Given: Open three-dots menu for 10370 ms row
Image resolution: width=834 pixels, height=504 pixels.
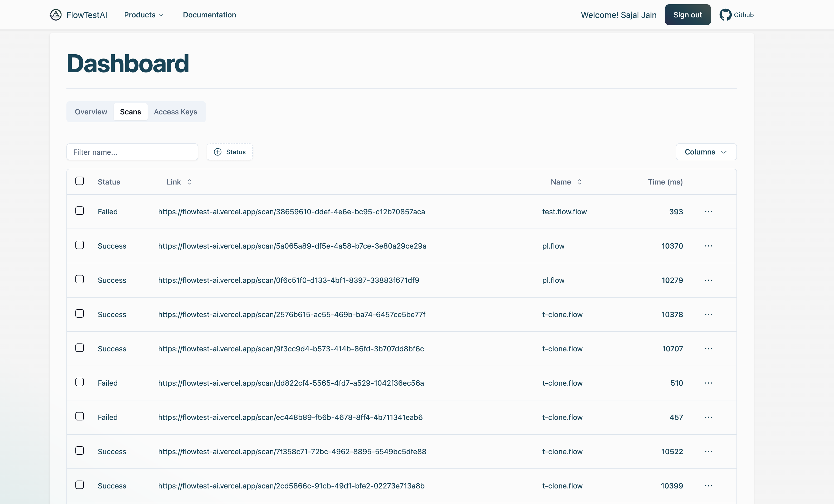Looking at the screenshot, I should click(709, 246).
